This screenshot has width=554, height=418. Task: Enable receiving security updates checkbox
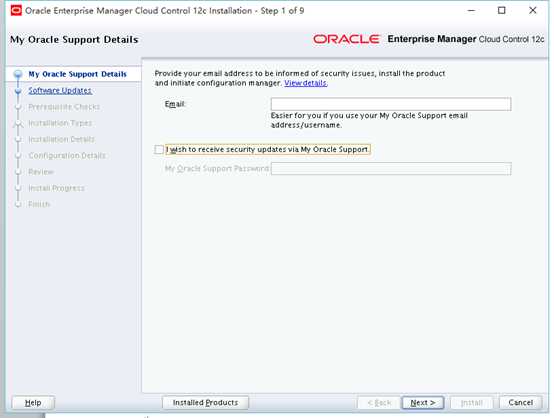point(159,149)
